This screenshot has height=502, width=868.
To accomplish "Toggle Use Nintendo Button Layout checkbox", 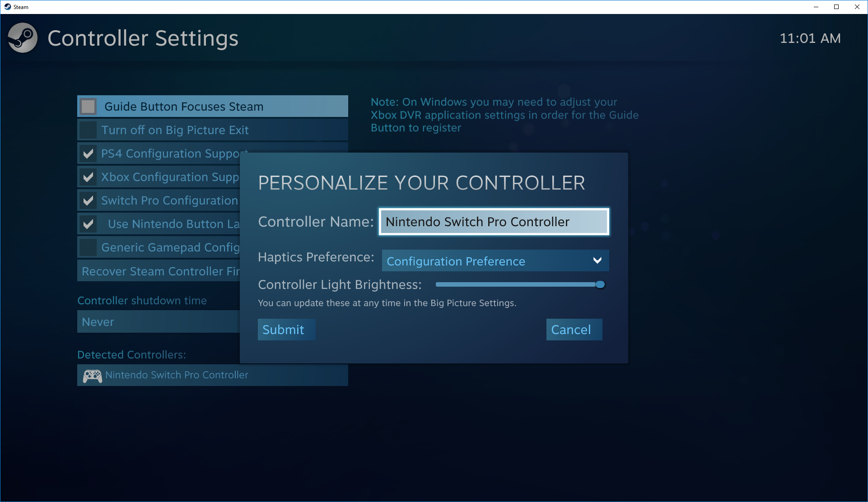I will [89, 223].
